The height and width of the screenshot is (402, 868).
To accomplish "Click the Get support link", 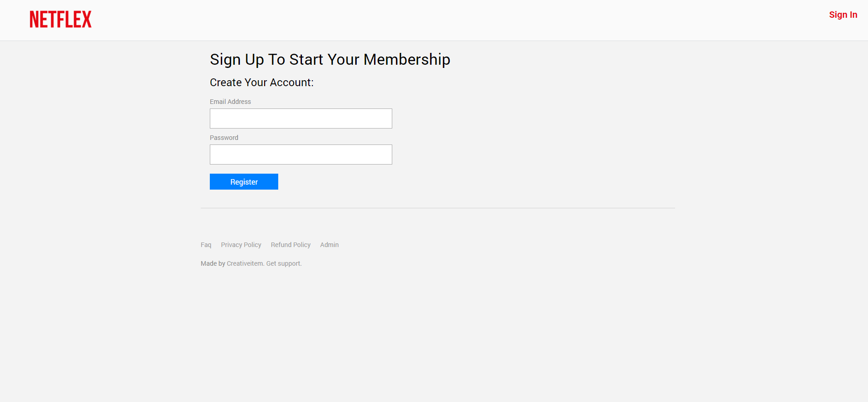I will click(284, 263).
